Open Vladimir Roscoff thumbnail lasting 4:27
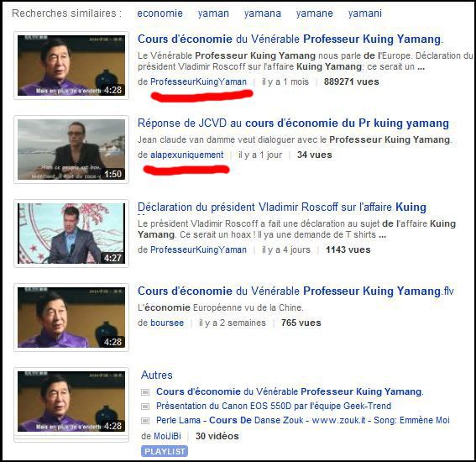Image resolution: width=476 pixels, height=462 pixels. [71, 234]
